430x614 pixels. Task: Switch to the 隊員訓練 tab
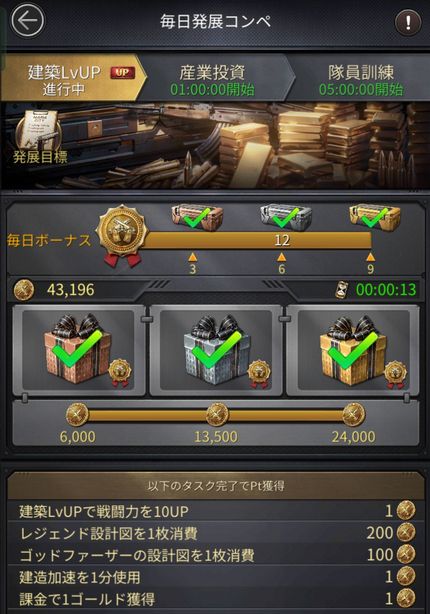click(361, 80)
